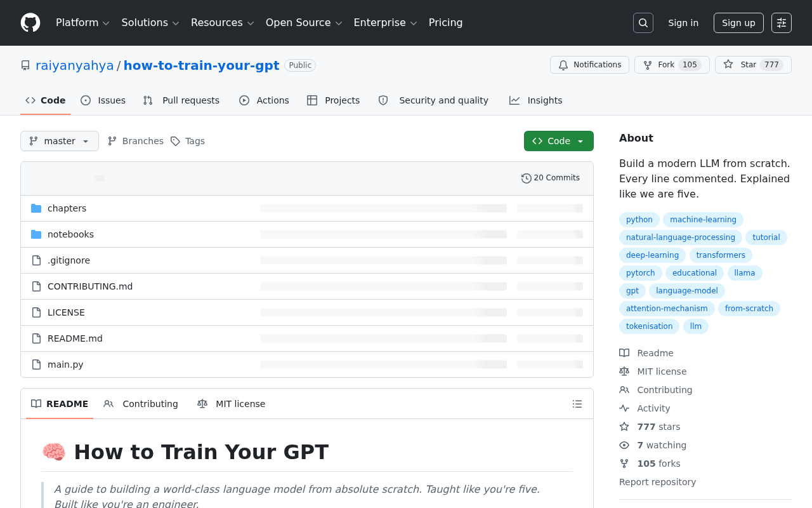The width and height of the screenshot is (812, 508).
Task: Click the llm topic tag
Action: point(696,326)
